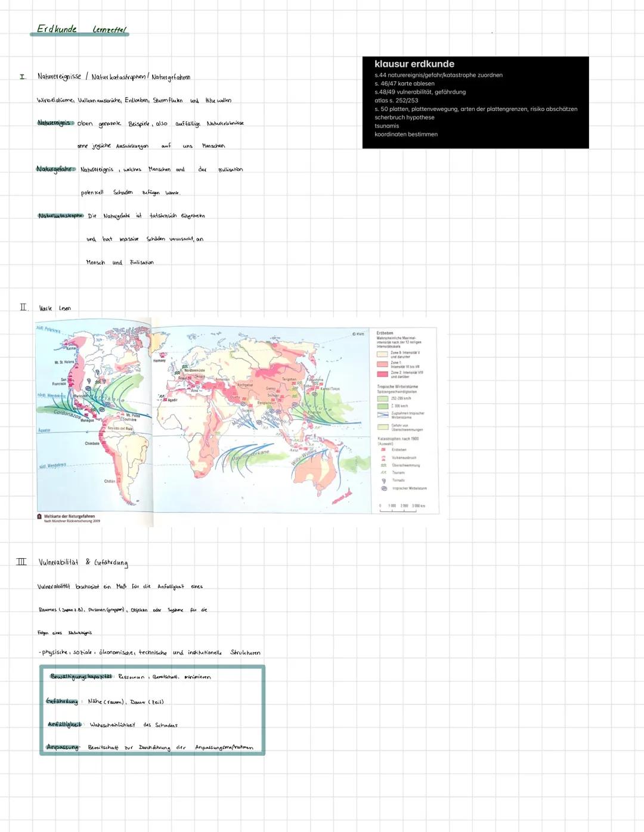Click the tropischer Wirbelsturm spiral icon
The width and height of the screenshot is (644, 832).
coord(383,488)
